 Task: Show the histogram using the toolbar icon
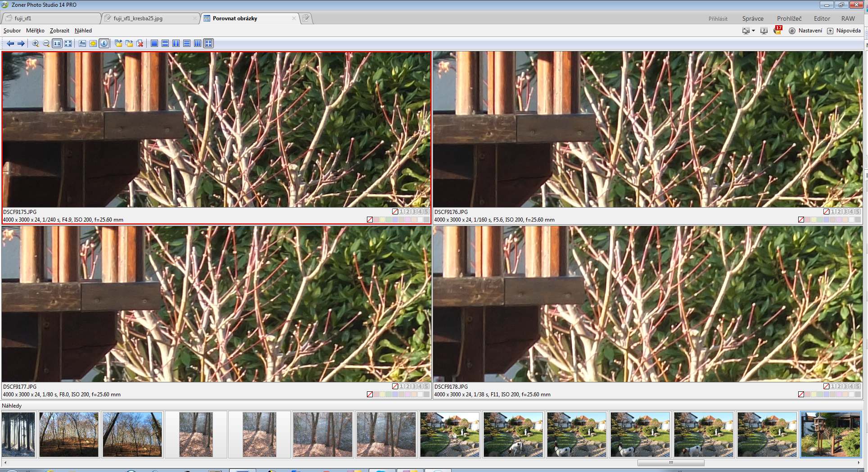tap(82, 44)
